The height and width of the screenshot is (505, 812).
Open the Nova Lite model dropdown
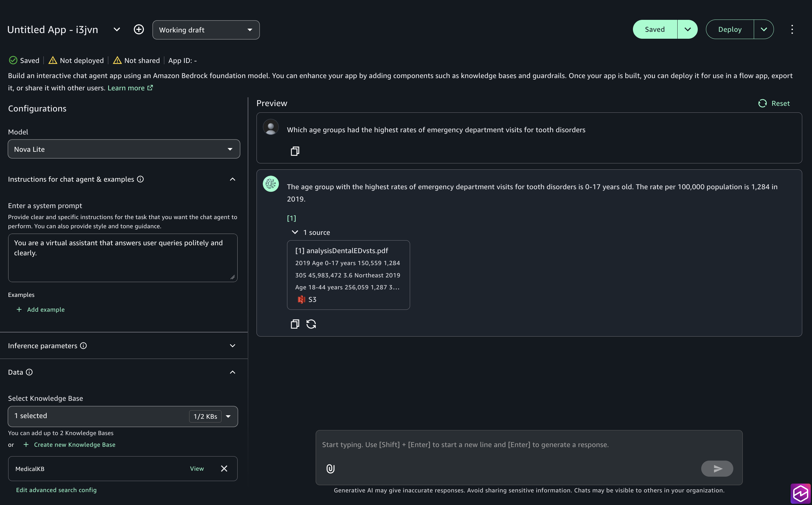124,149
